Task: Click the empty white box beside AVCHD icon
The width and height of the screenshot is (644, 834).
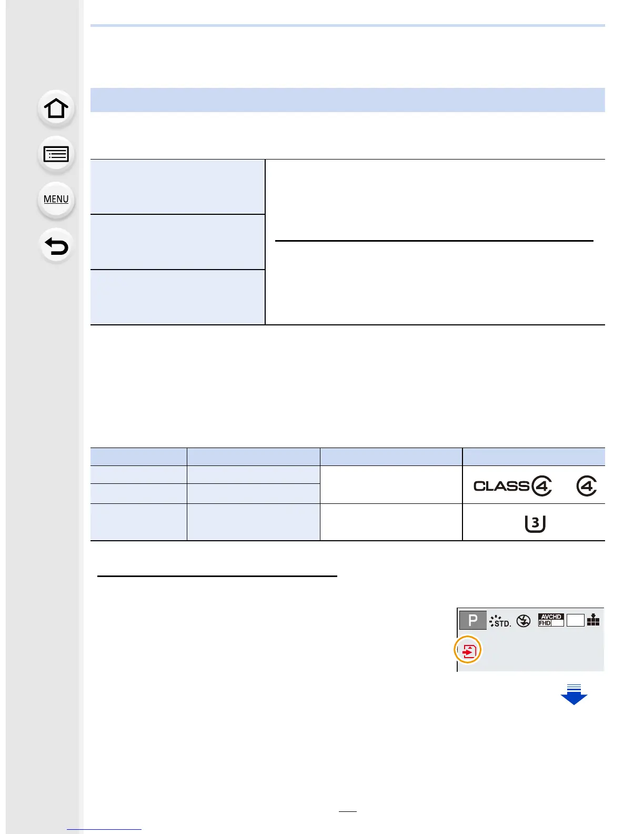Action: tap(575, 620)
